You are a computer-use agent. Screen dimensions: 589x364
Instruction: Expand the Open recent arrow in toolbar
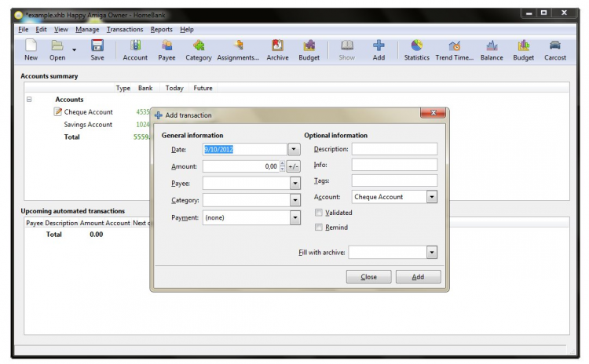[x=74, y=50]
